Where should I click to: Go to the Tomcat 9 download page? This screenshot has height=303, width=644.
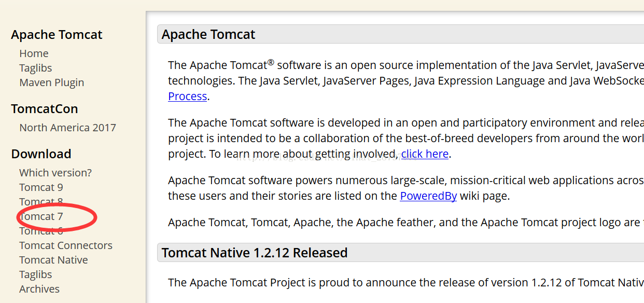coord(41,187)
